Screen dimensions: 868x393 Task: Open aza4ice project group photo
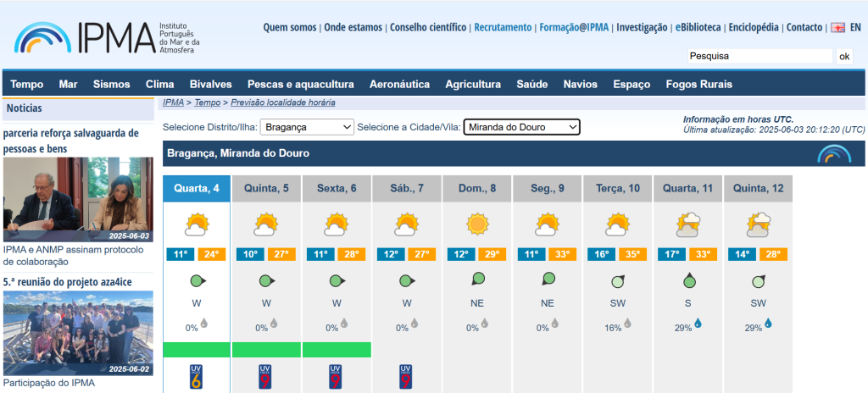click(78, 333)
